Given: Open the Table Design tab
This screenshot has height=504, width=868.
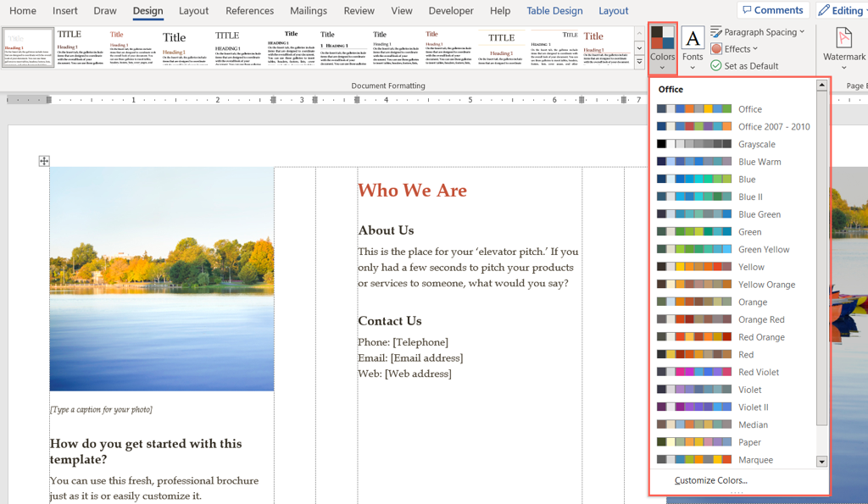Looking at the screenshot, I should 554,11.
